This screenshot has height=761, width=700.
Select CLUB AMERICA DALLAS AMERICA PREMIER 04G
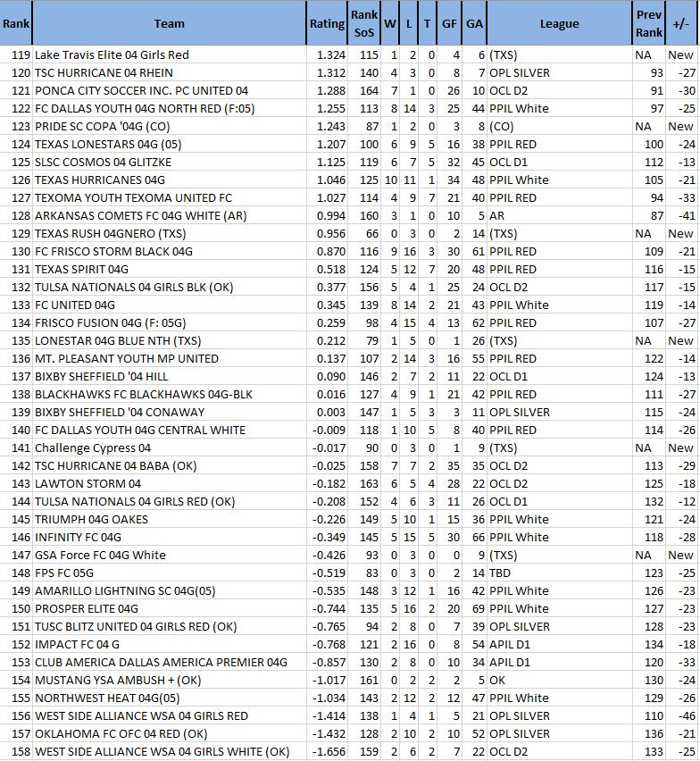point(170,662)
